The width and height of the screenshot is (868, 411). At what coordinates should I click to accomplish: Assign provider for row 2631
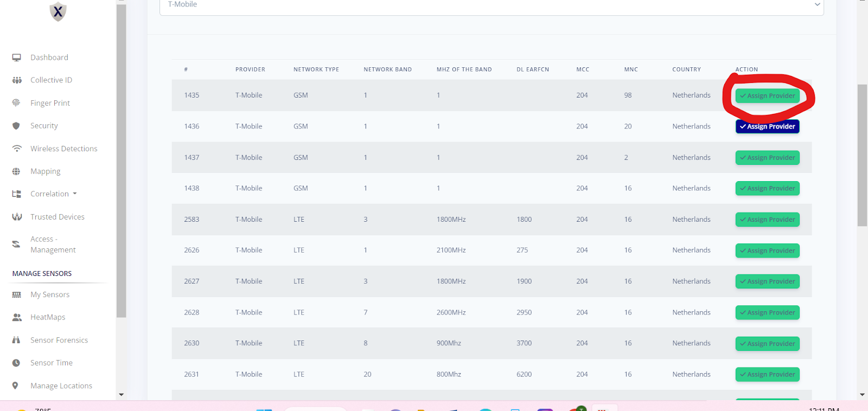coord(767,375)
